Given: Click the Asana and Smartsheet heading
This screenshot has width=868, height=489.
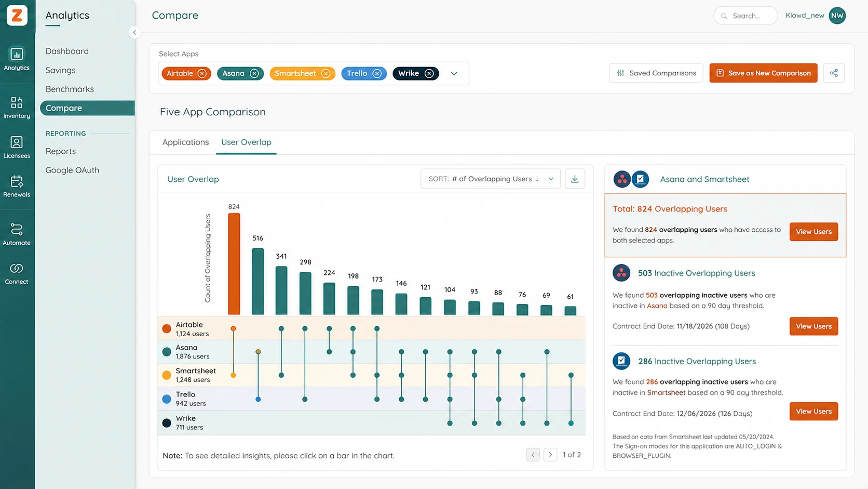Looking at the screenshot, I should point(704,179).
